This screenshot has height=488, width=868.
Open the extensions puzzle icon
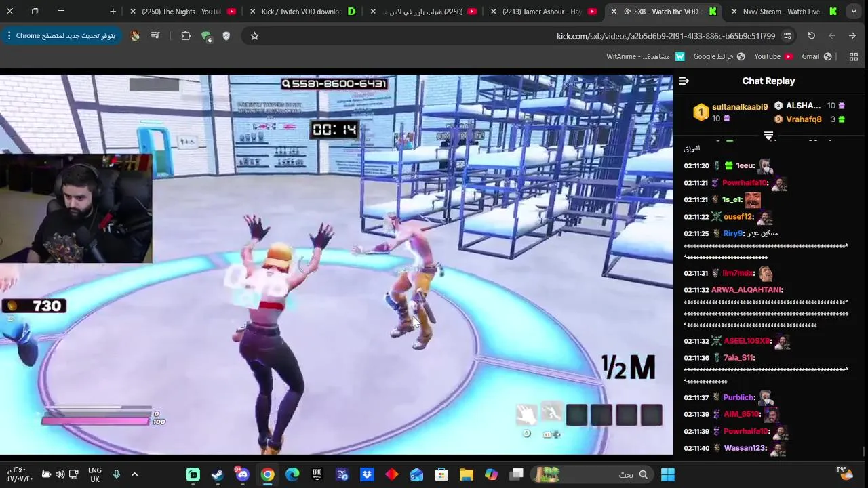(x=185, y=36)
